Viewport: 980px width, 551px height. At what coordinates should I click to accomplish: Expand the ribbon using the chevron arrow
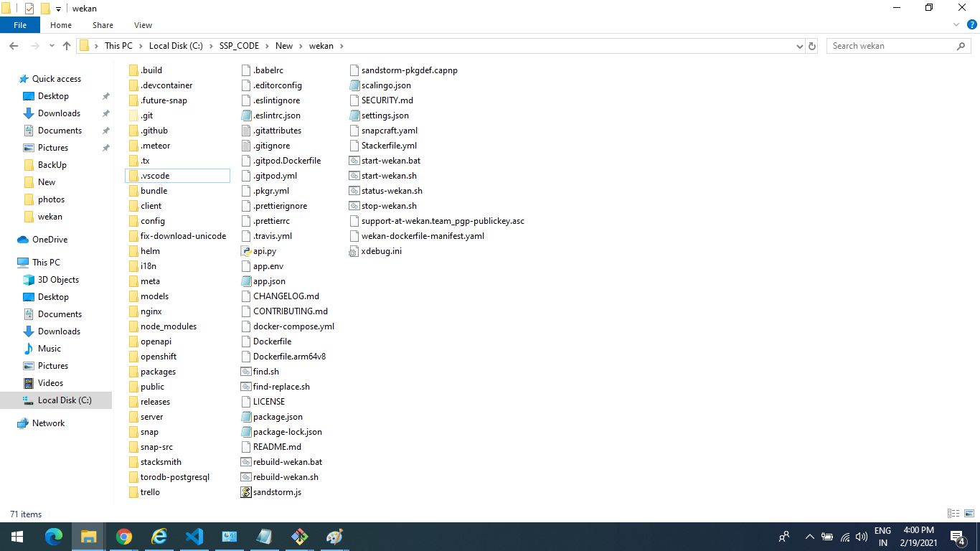coord(956,25)
